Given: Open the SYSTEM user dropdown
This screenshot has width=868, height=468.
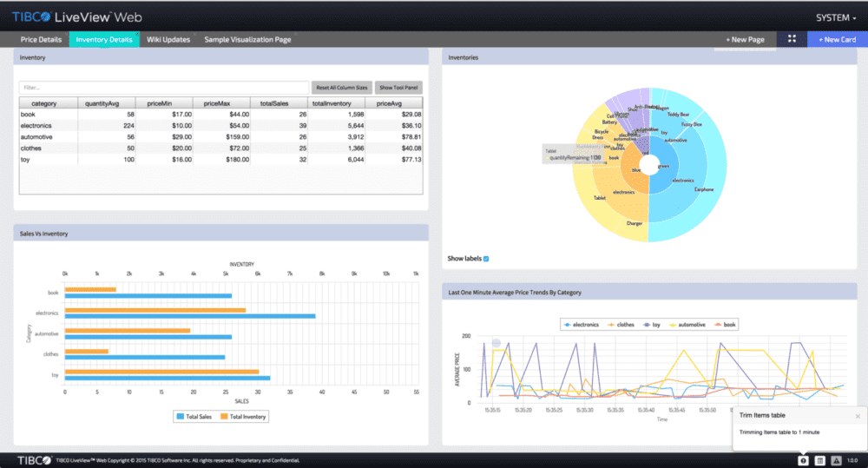Looking at the screenshot, I should coord(836,17).
